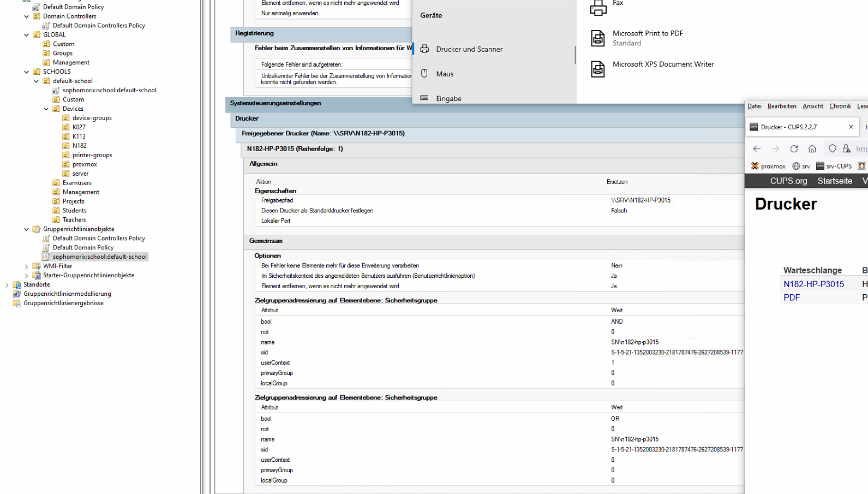Image resolution: width=868 pixels, height=494 pixels.
Task: Select the proxmox organizational unit
Action: click(85, 164)
